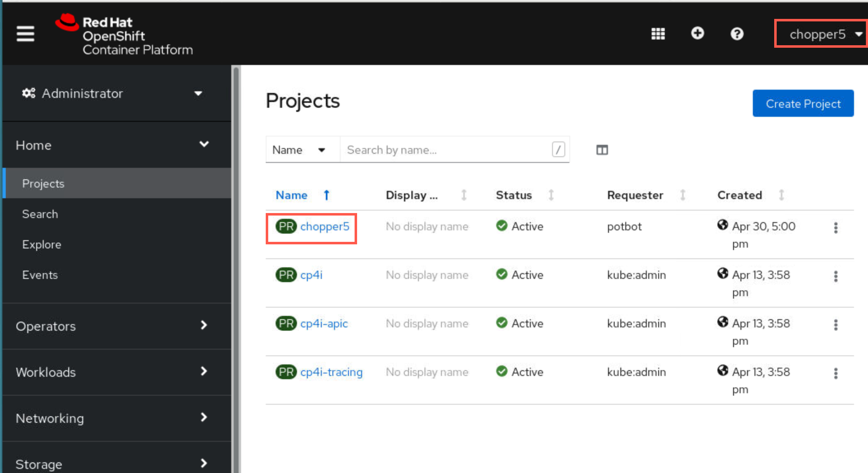Click the sidebar vertical scrollbar
Screen dimensions: 868x473
(236, 269)
